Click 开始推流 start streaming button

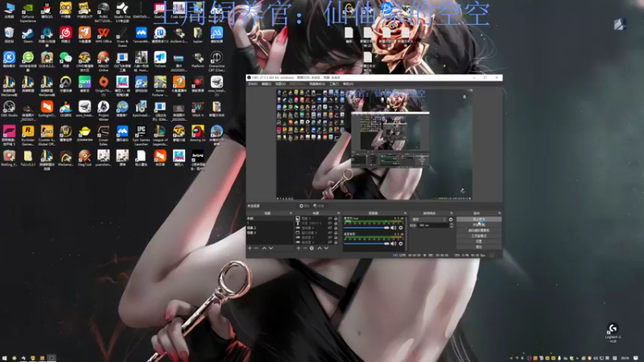point(479,219)
